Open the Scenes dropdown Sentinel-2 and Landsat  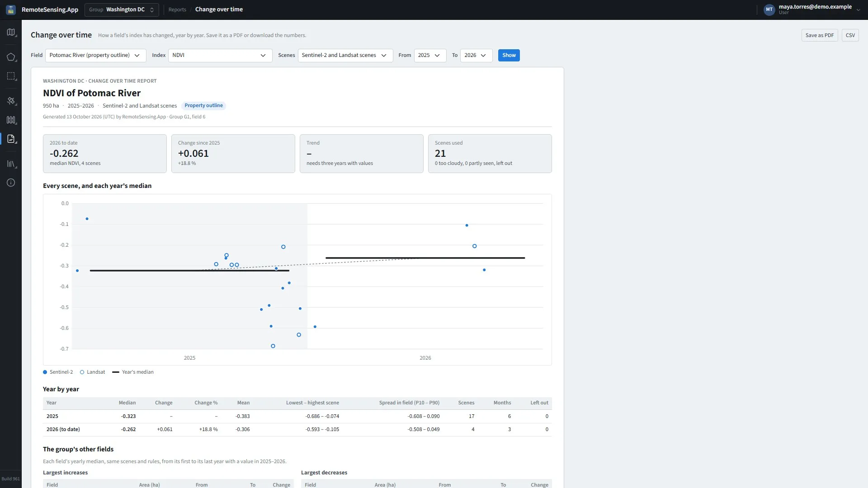345,55
